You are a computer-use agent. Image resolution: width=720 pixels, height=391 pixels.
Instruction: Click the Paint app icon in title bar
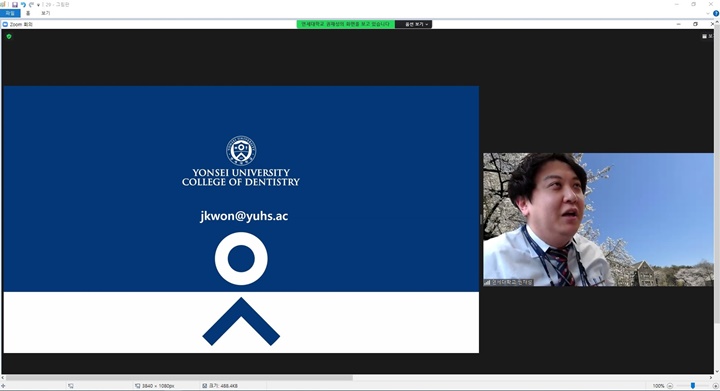3,4
